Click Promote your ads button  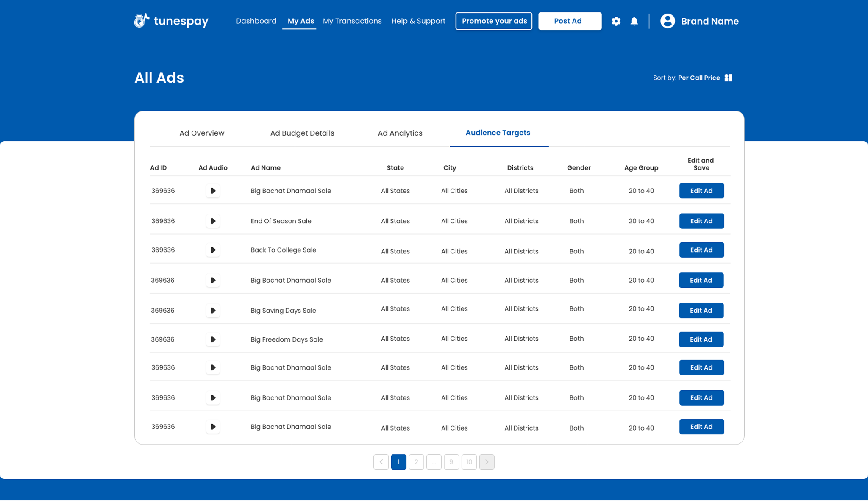tap(494, 21)
